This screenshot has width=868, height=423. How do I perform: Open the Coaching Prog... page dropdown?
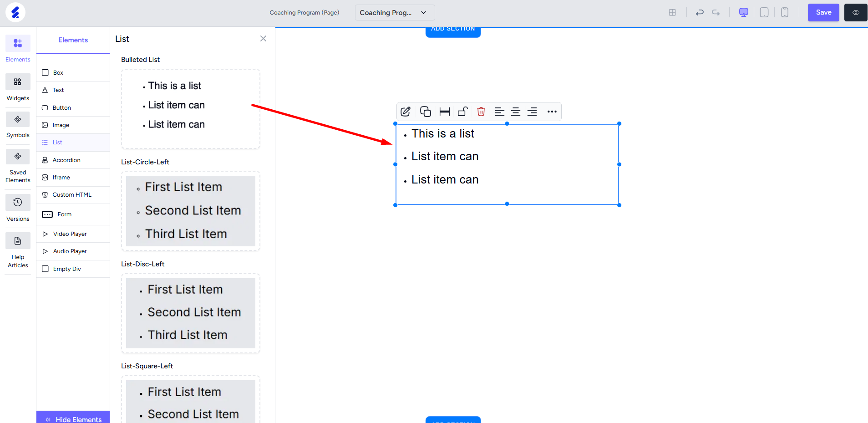click(395, 12)
